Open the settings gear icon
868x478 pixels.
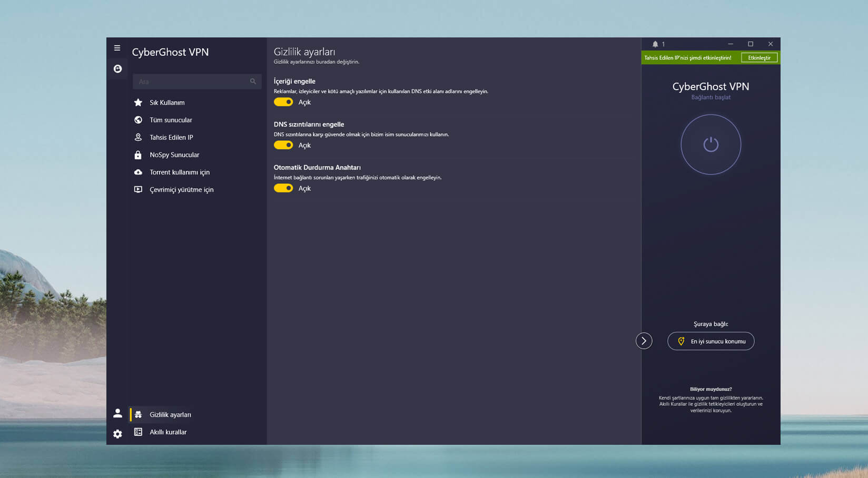(x=117, y=434)
